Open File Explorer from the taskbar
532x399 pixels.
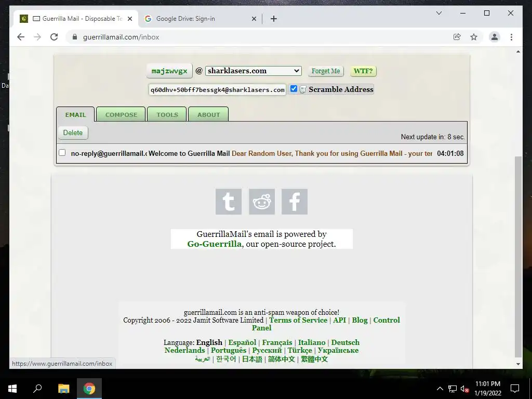[x=63, y=389]
